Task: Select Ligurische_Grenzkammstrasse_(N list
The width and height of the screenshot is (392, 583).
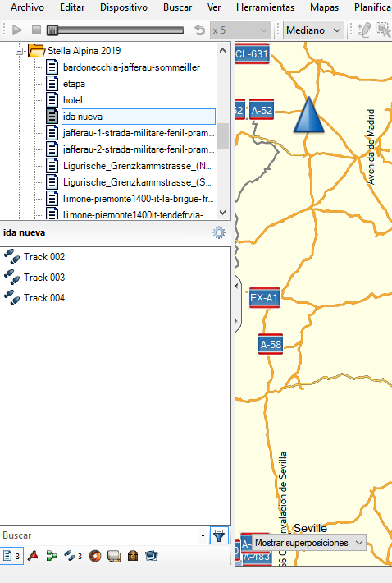Action: click(137, 165)
